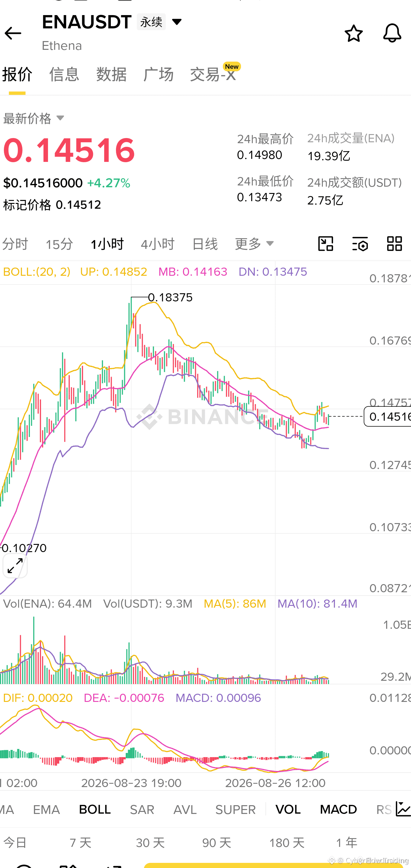Screen dimensions: 411x868
Task: Toggle the MACD sub-indicator
Action: coord(338,809)
